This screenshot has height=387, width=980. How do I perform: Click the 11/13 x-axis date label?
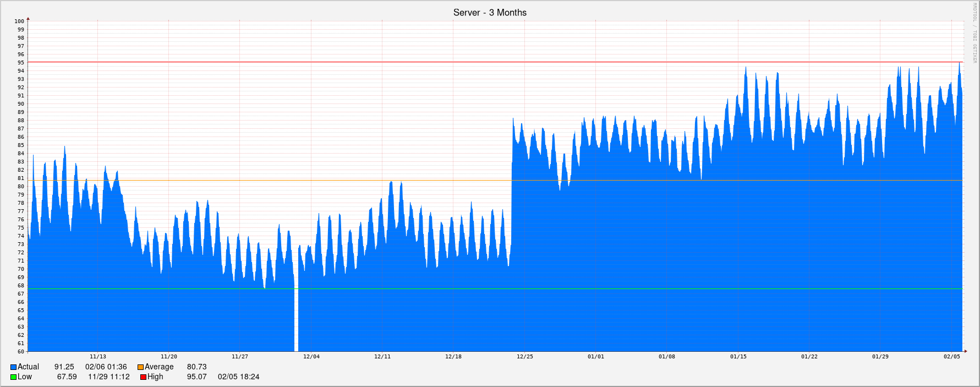(x=98, y=357)
